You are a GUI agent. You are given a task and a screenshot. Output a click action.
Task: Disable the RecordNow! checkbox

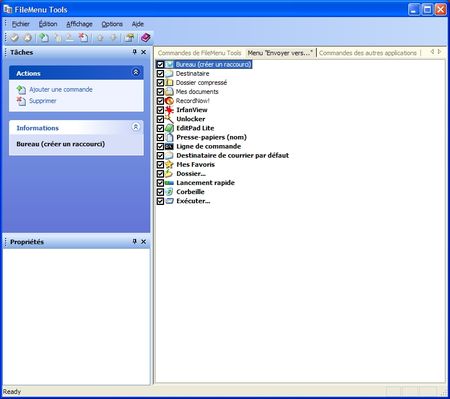[160, 101]
